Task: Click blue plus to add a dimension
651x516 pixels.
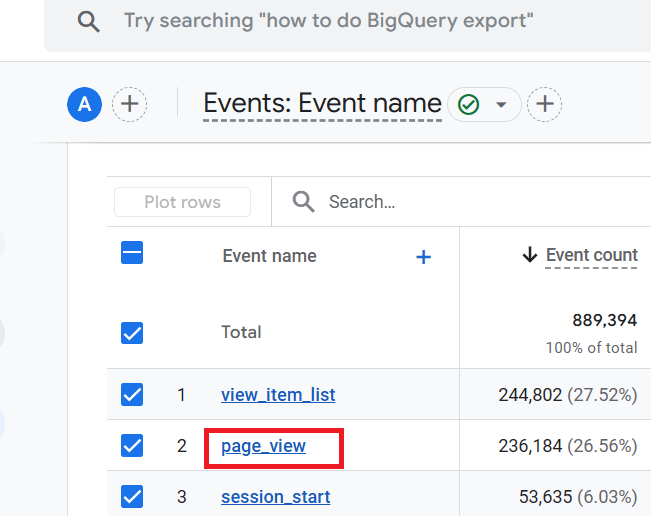Action: pyautogui.click(x=423, y=257)
